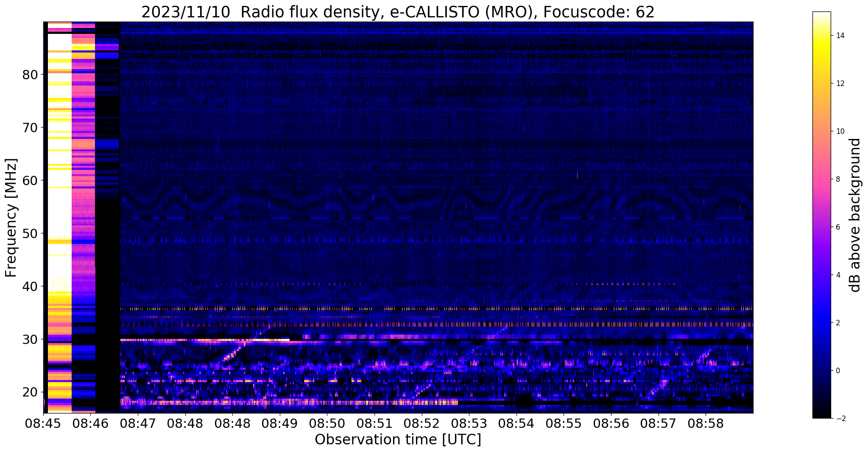Viewport: 868px width, 452px height.
Task: Click "Focuscode: 62" in the title
Action: (599, 12)
